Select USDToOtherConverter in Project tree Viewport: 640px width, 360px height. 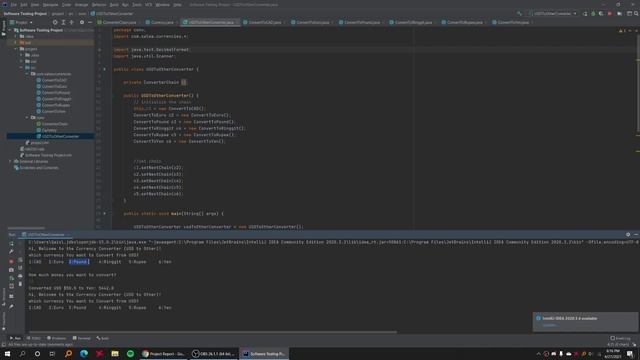coord(60,136)
